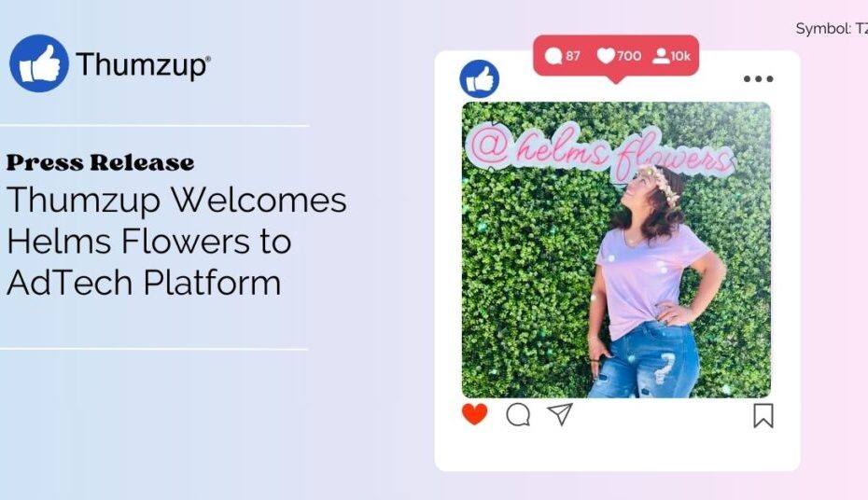Click the red notification bubble banner
Image resolution: width=868 pixels, height=500 pixels.
point(616,56)
